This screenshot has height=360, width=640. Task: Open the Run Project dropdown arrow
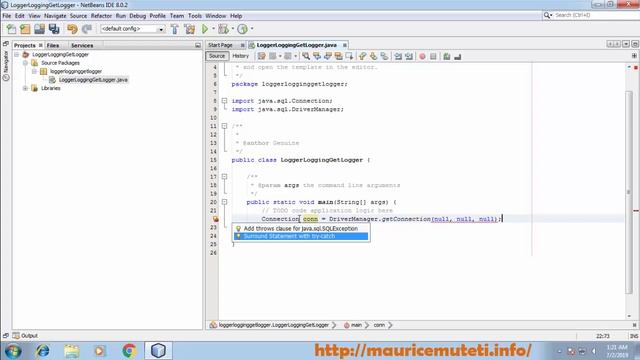click(x=213, y=29)
